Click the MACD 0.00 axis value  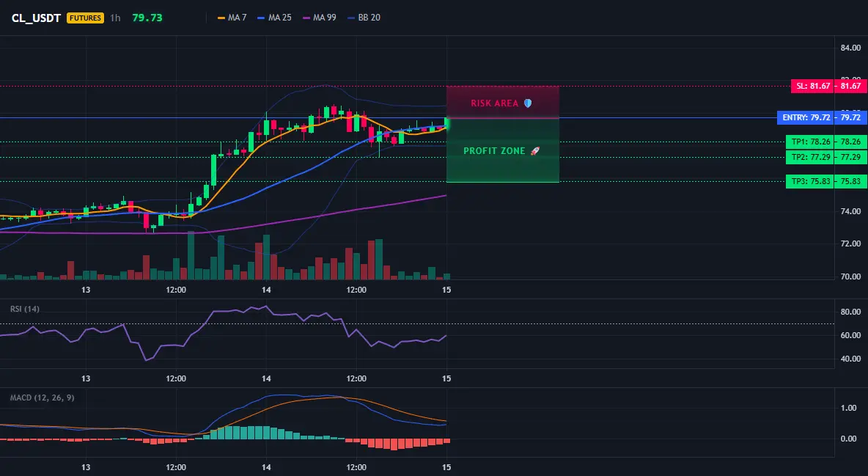click(849, 439)
